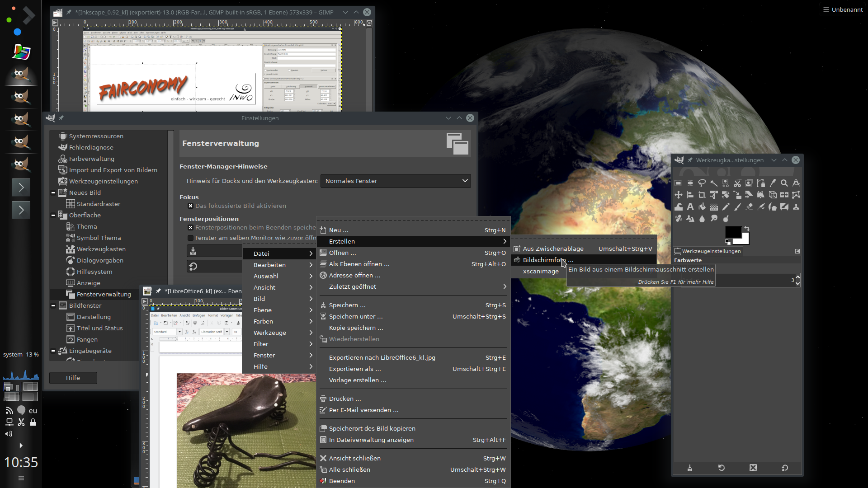Click the lock screen icon in panel

pyautogui.click(x=33, y=422)
